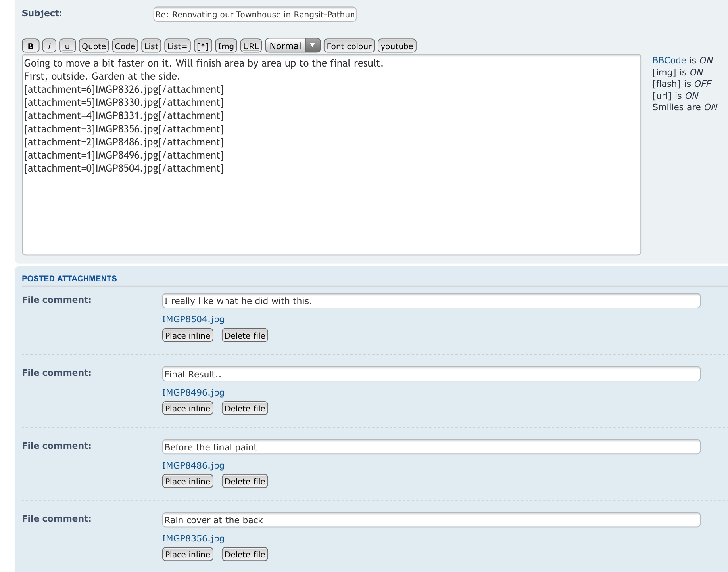Place IMGP8356.jpg inline
The height and width of the screenshot is (572, 728).
point(188,554)
